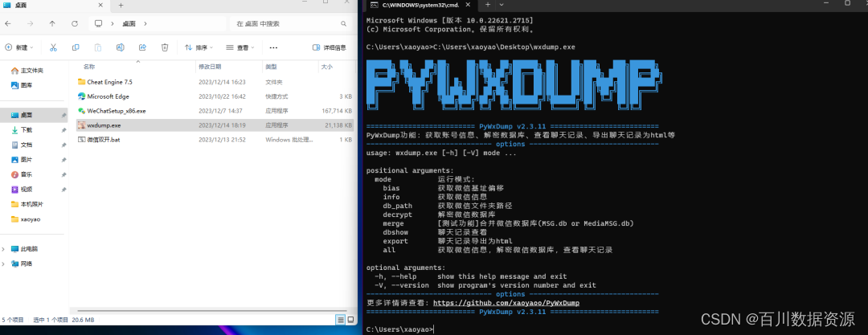Expand the 网络 tree node
This screenshot has height=335, width=868.
4,264
